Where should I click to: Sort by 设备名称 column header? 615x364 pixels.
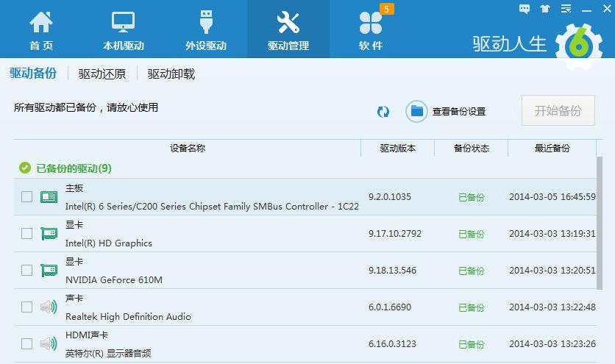tap(187, 149)
